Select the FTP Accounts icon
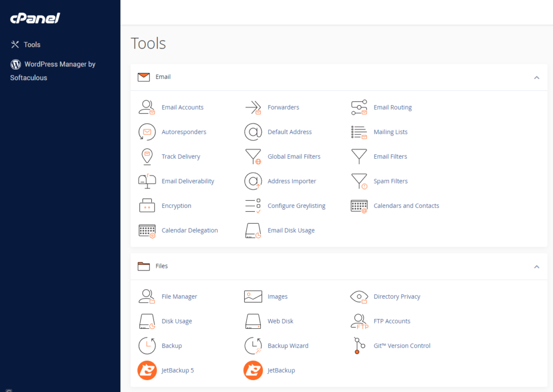Screen dimensions: 553x392 pos(359,321)
